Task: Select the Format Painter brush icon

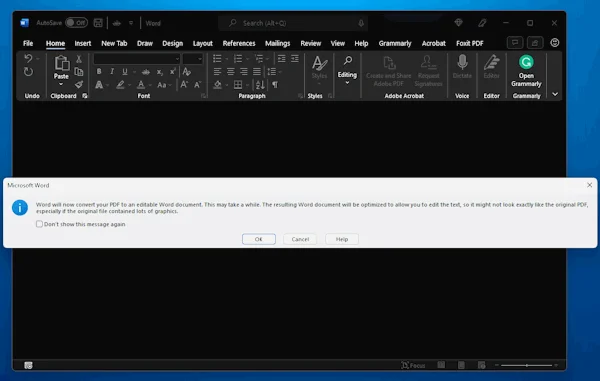Action: 79,85
